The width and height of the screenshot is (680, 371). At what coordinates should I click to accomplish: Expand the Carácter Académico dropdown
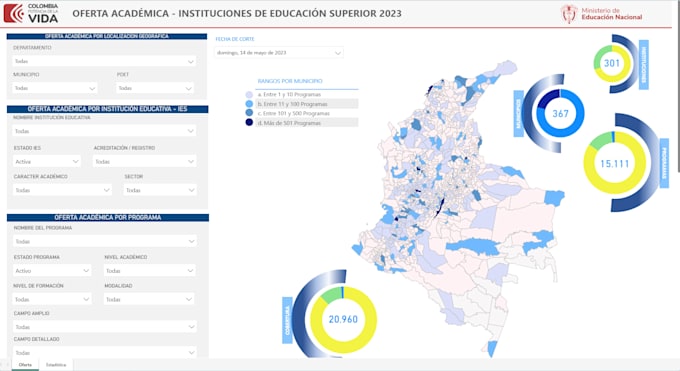point(62,190)
